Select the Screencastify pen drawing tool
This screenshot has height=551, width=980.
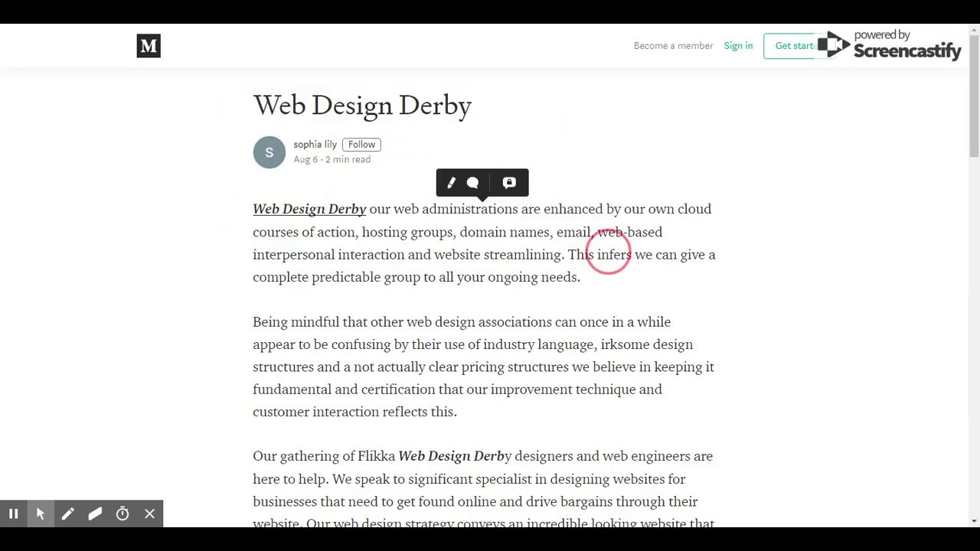tap(67, 514)
